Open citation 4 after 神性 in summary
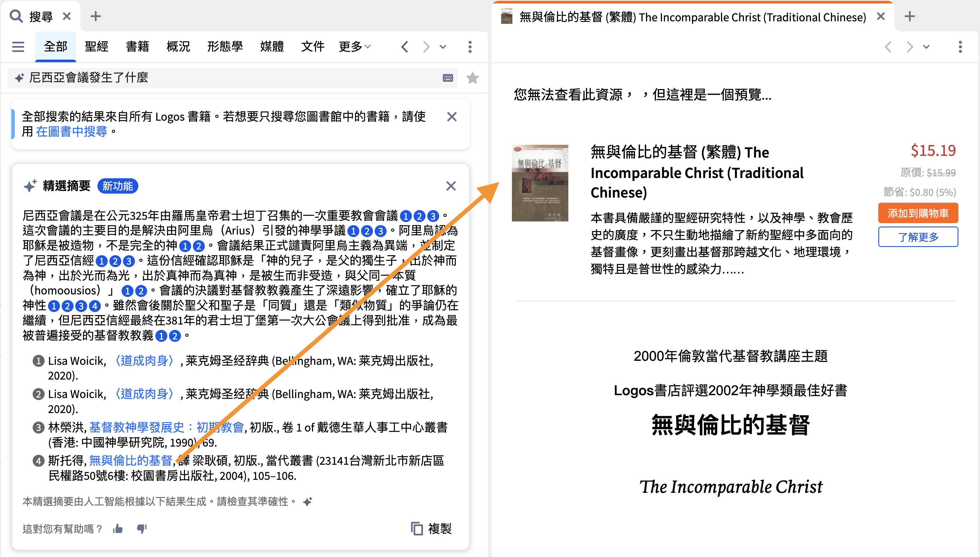 click(x=95, y=306)
